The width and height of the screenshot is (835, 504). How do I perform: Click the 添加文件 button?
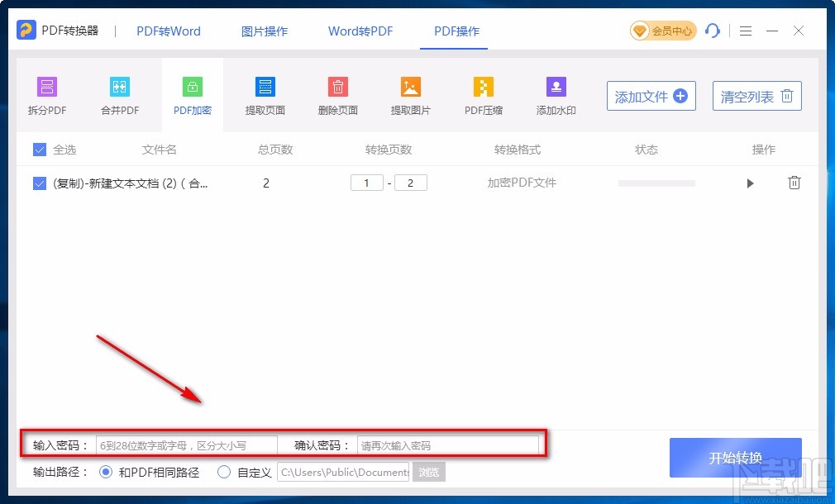651,96
